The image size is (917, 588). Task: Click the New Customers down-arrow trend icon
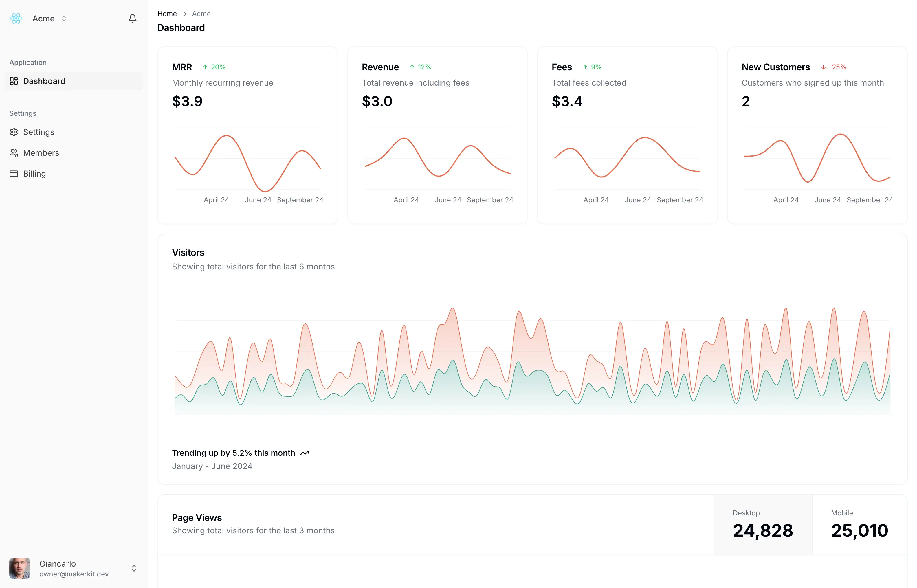pos(824,67)
